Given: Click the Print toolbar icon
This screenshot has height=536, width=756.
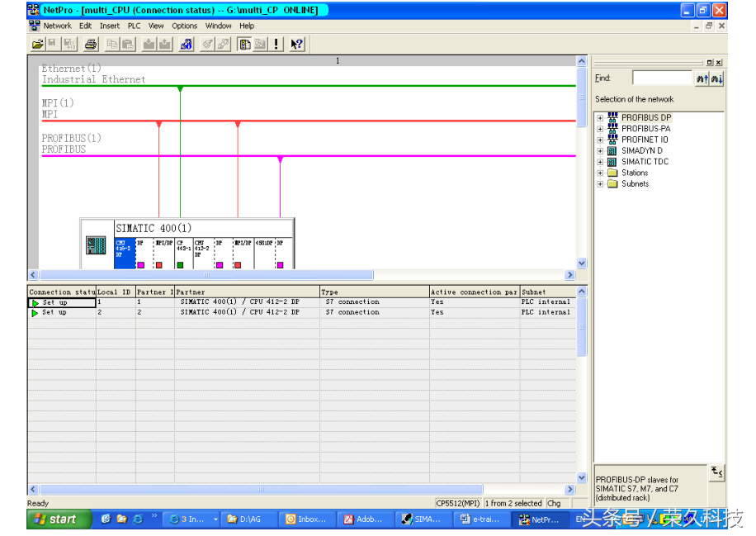Looking at the screenshot, I should (91, 45).
